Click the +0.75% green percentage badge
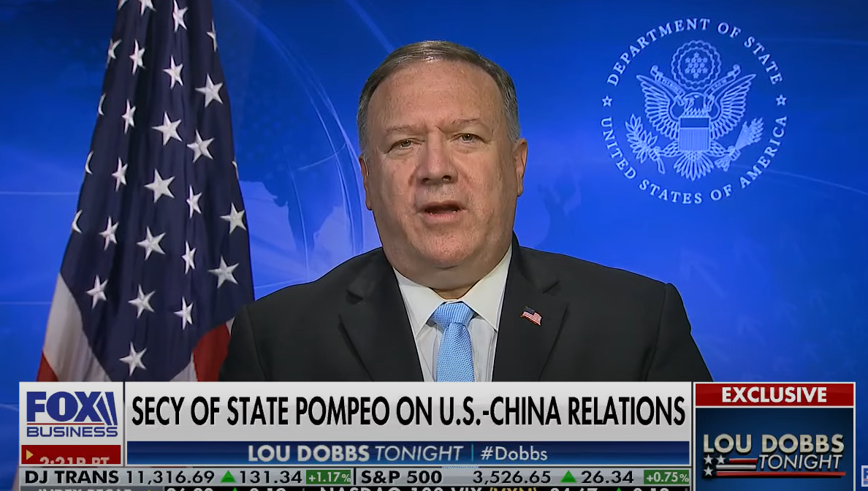The height and width of the screenshot is (491, 868). (x=666, y=476)
